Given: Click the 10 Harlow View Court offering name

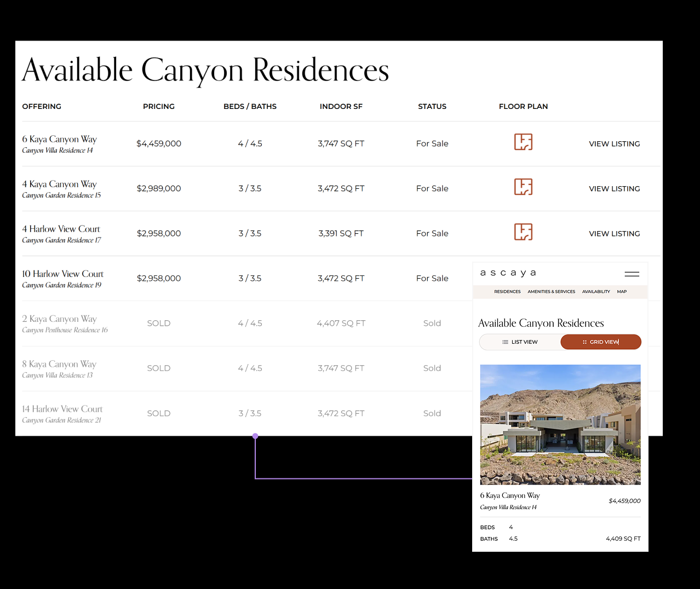Looking at the screenshot, I should (62, 274).
